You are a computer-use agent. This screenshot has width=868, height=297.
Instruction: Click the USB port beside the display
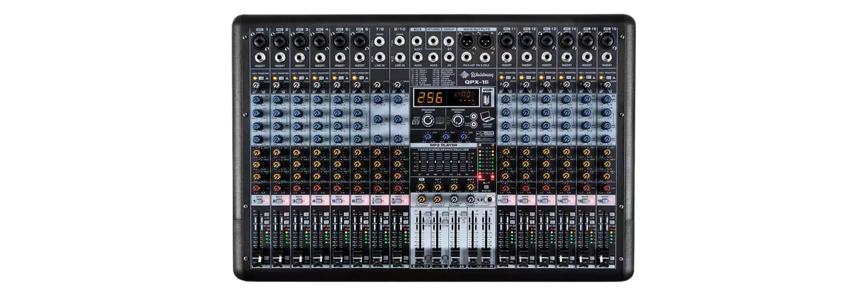point(486,98)
